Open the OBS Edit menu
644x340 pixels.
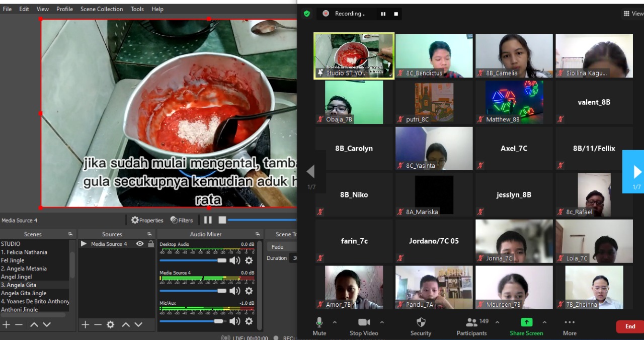pyautogui.click(x=24, y=9)
